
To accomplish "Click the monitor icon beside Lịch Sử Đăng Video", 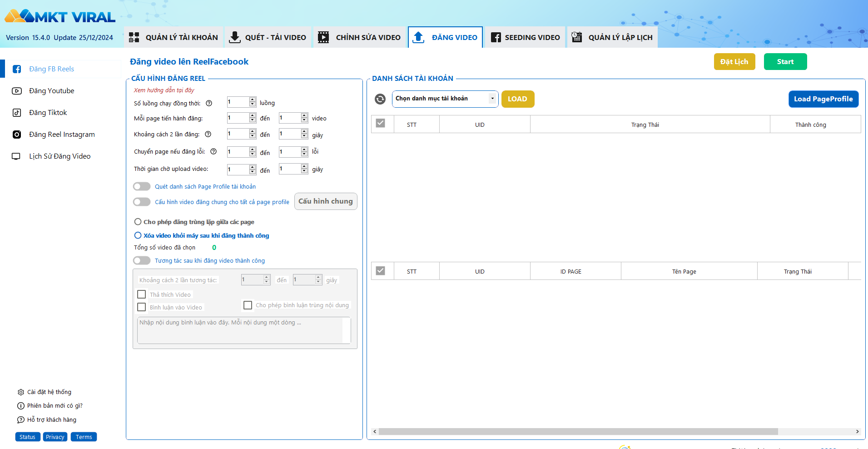I will 16,156.
